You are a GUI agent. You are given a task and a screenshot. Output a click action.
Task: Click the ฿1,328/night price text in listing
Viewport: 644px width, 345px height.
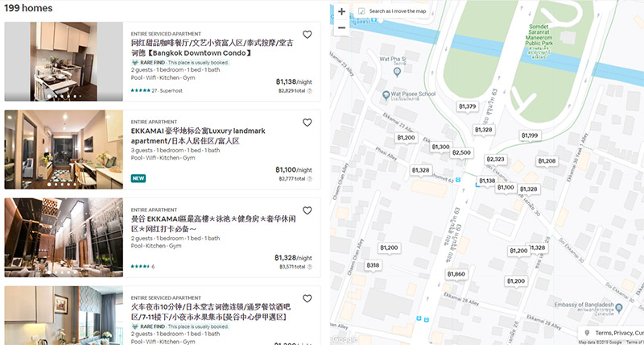point(293,258)
